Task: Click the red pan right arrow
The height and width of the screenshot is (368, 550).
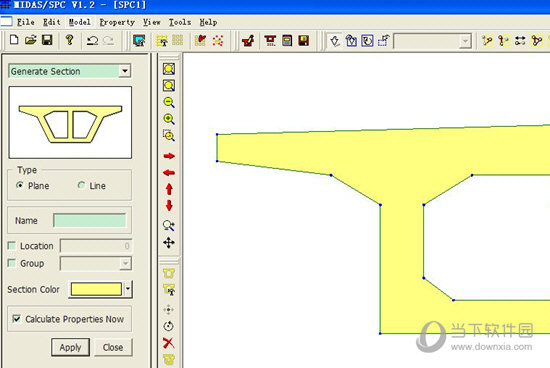Action: pyautogui.click(x=169, y=156)
